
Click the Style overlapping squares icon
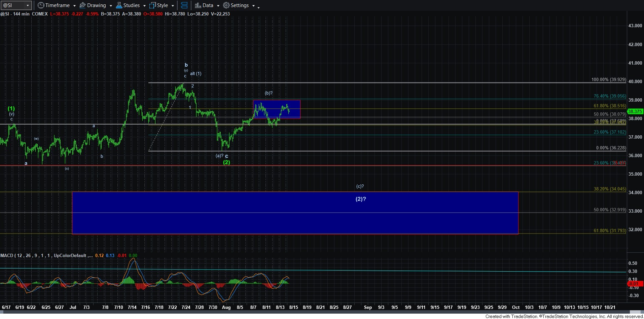pyautogui.click(x=152, y=5)
